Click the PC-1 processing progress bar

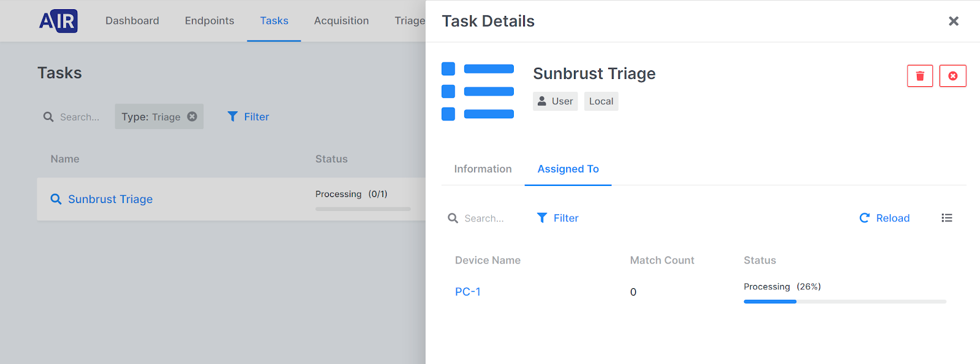point(845,302)
